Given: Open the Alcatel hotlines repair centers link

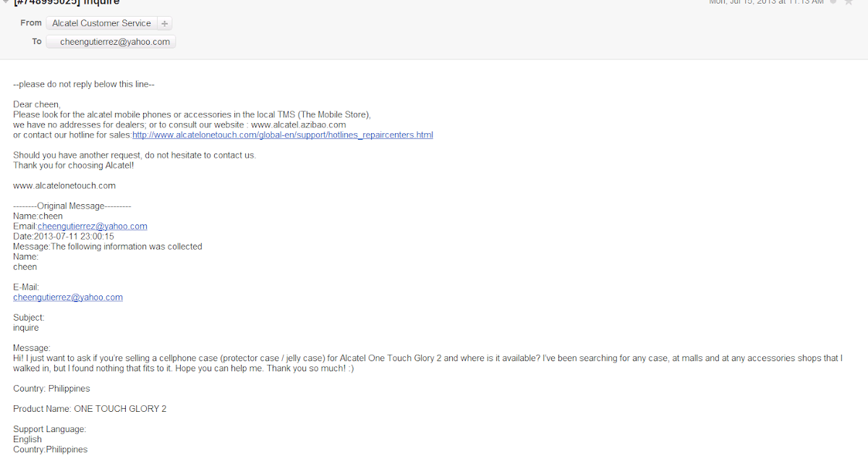Looking at the screenshot, I should 283,135.
